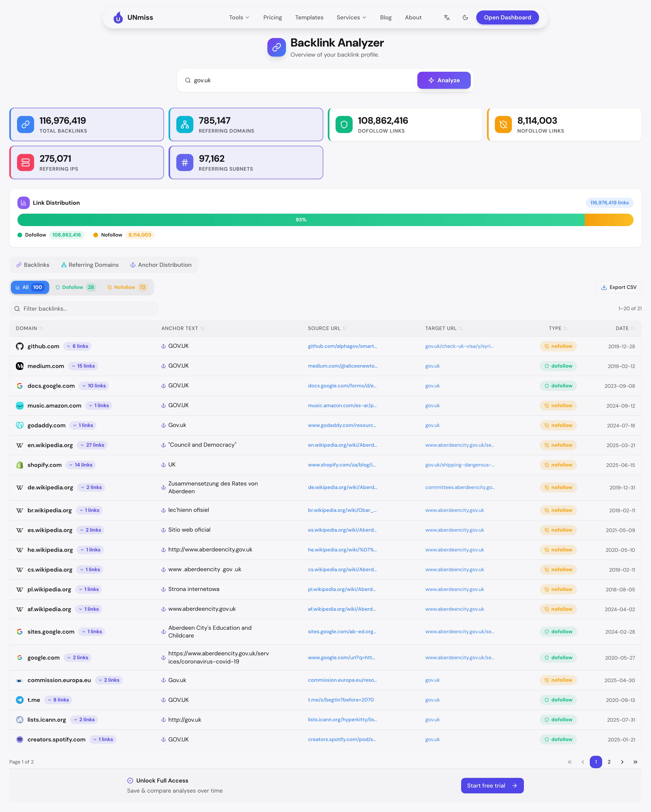
Task: Click the shopify.com favicon
Action: [20, 465]
